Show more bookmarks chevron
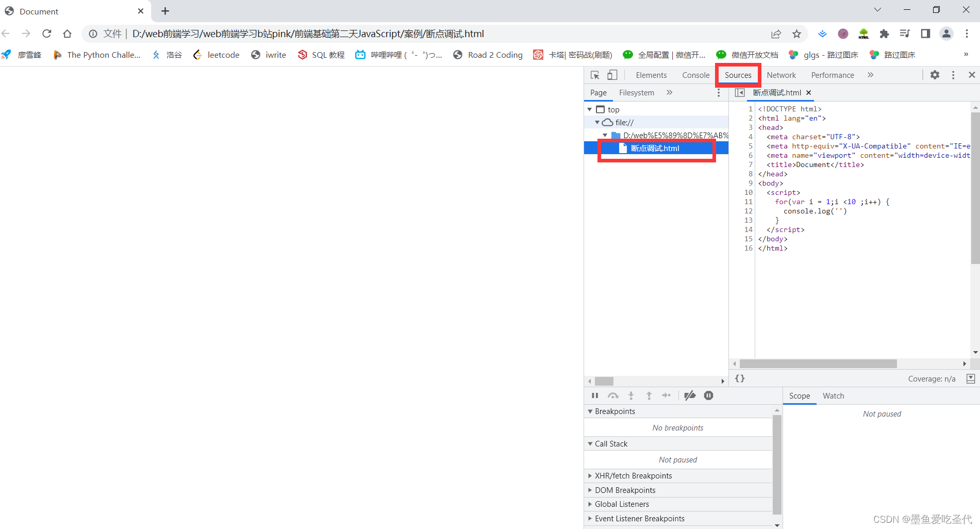Screen dimensions: 980x529 coord(966,54)
